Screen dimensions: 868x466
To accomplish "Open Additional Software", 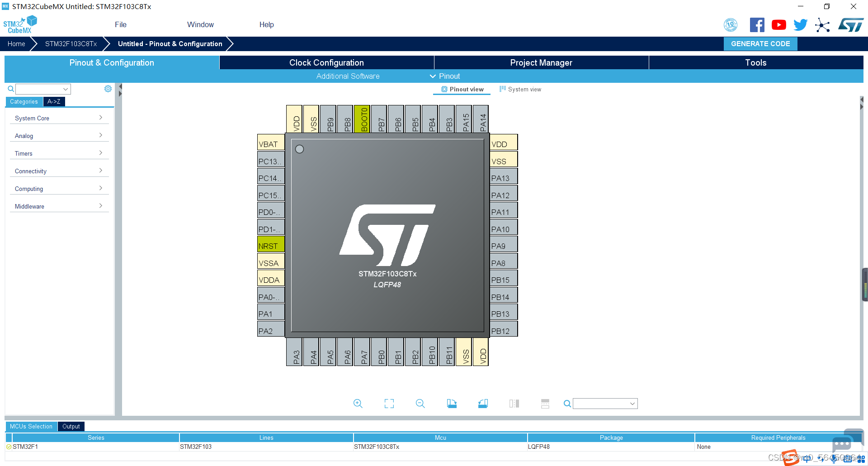I will [x=348, y=76].
